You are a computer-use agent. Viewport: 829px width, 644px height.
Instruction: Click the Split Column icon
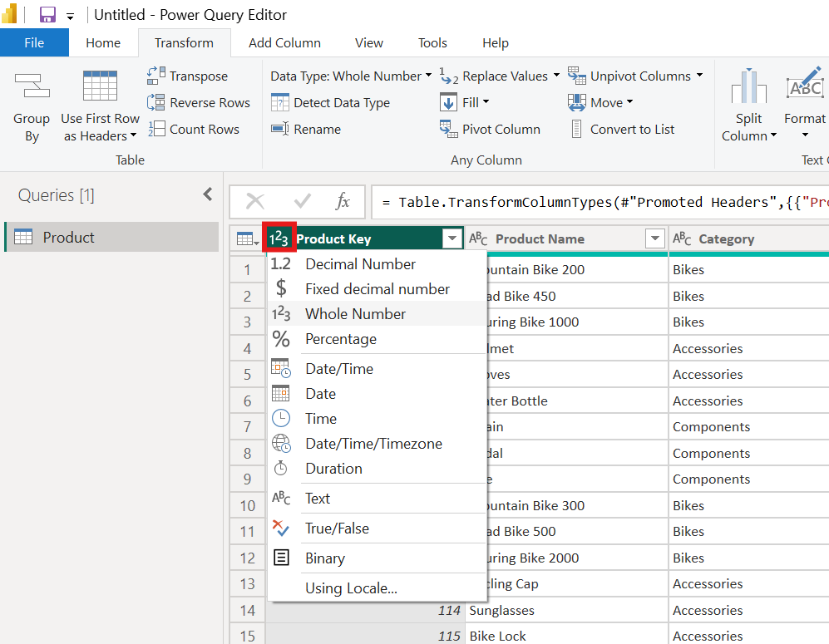(748, 86)
